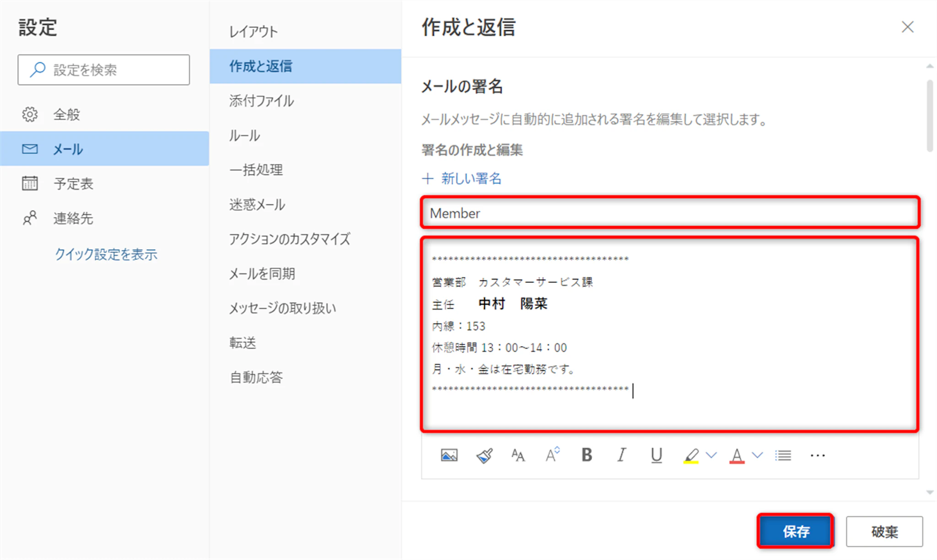Insert inline picture icon in signature toolbar
This screenshot has width=937, height=560.
click(x=449, y=455)
